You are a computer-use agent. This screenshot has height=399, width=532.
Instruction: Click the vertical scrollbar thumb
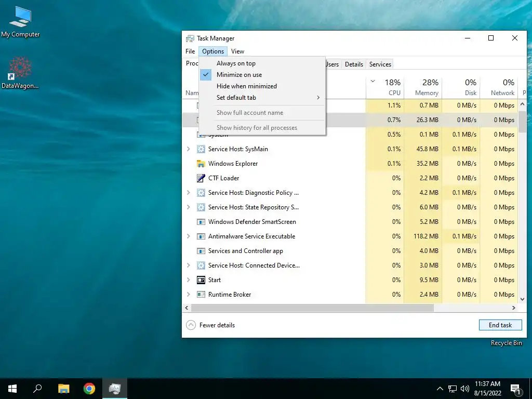(x=522, y=122)
